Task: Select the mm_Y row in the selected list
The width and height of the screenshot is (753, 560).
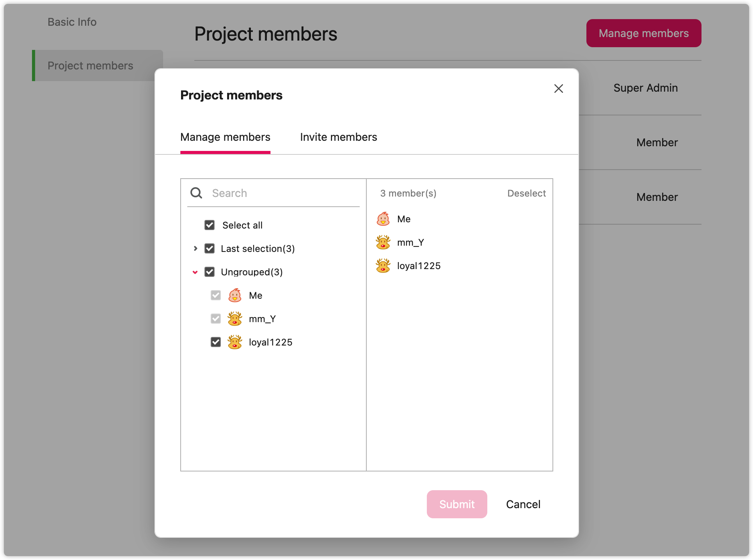Action: (460, 243)
